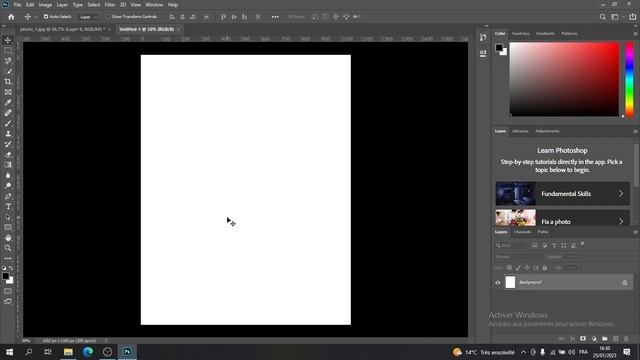
Task: Expand the Fundamental Skills tutorial chevron
Action: click(x=621, y=193)
